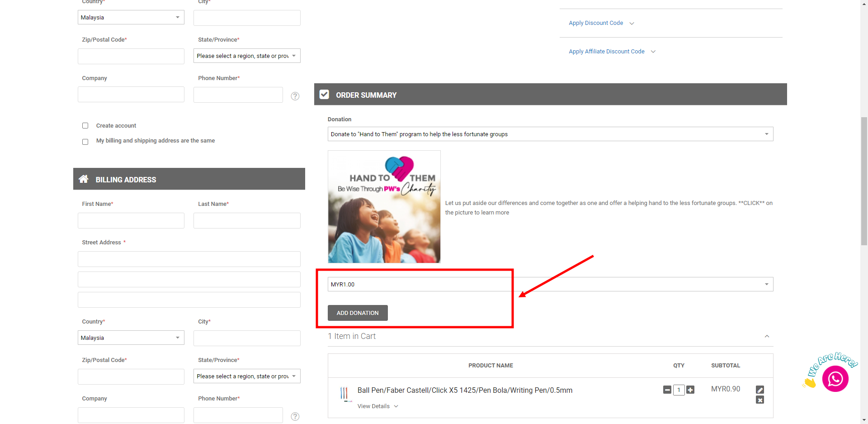Expand Apply Discount Code section
This screenshot has width=868, height=424.
coord(601,23)
